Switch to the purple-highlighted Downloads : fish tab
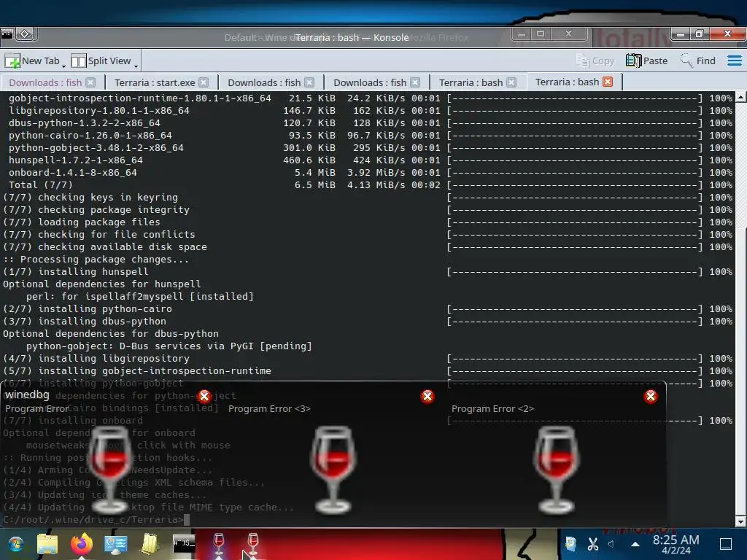The height and width of the screenshot is (560, 747). click(45, 82)
